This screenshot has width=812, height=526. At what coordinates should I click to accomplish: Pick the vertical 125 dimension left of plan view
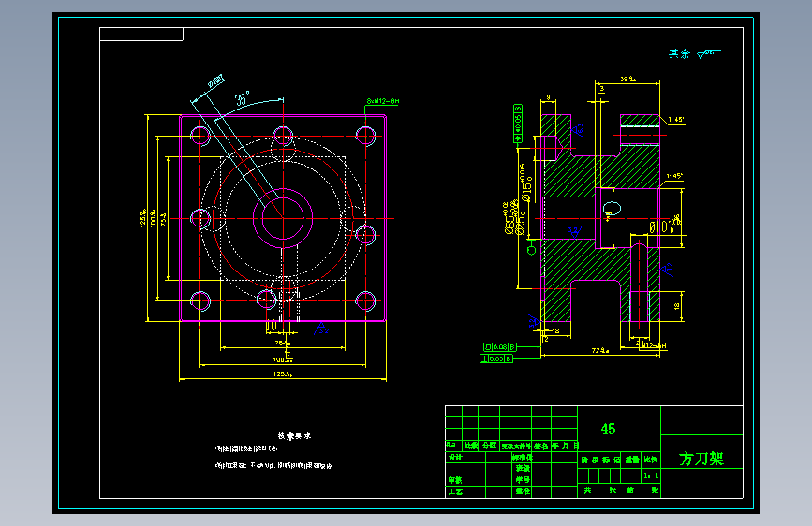[143, 218]
